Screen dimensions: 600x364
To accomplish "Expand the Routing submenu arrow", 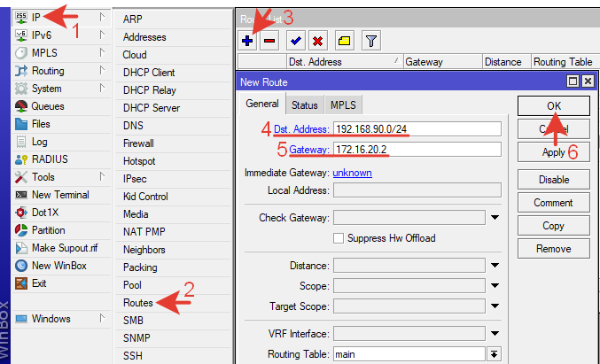I will 102,70.
